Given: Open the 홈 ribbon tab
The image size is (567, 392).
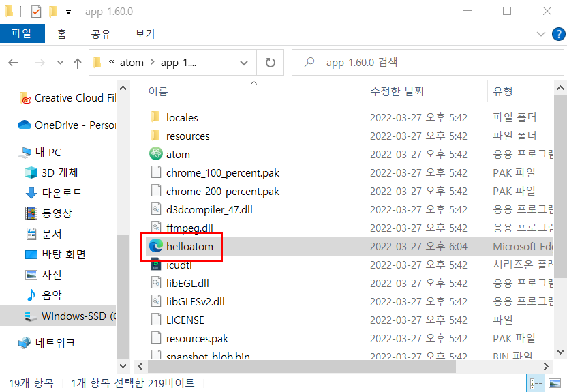Looking at the screenshot, I should [61, 34].
